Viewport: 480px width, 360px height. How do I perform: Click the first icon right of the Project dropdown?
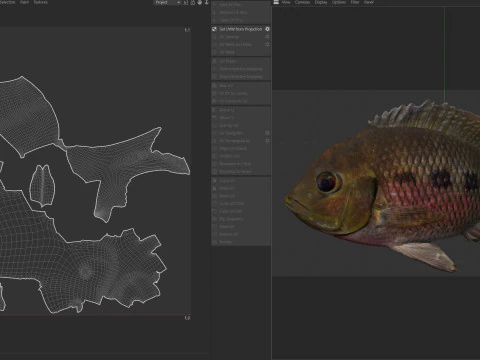(186, 2)
